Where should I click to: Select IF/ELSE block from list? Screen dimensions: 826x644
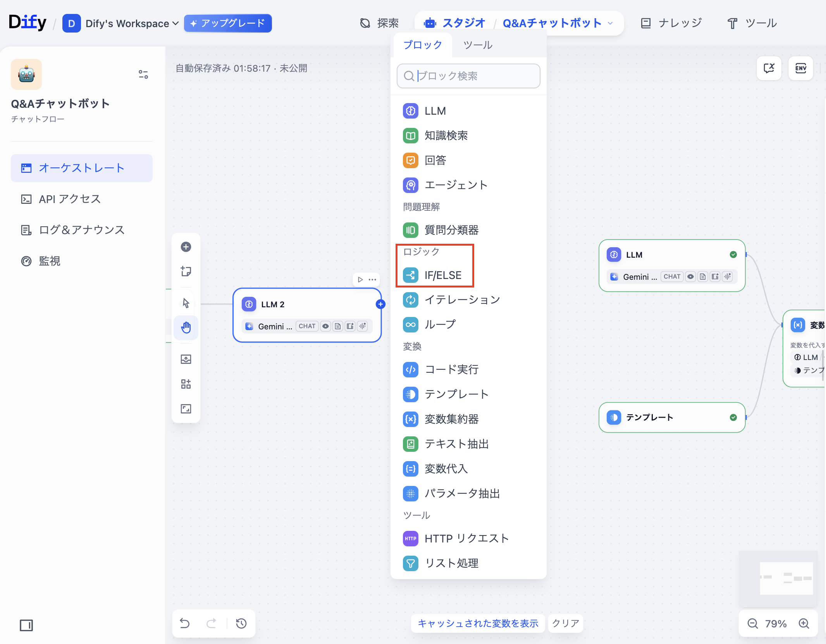[x=442, y=275]
